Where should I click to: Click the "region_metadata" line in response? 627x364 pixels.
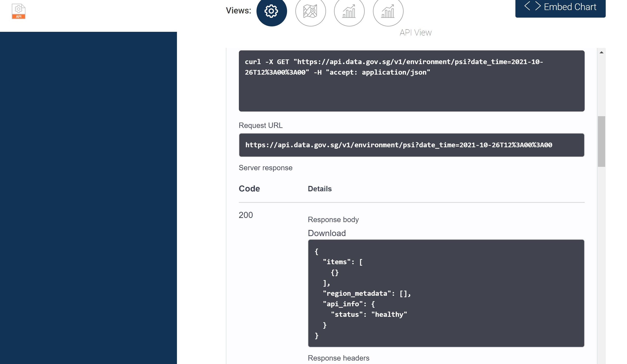point(367,294)
